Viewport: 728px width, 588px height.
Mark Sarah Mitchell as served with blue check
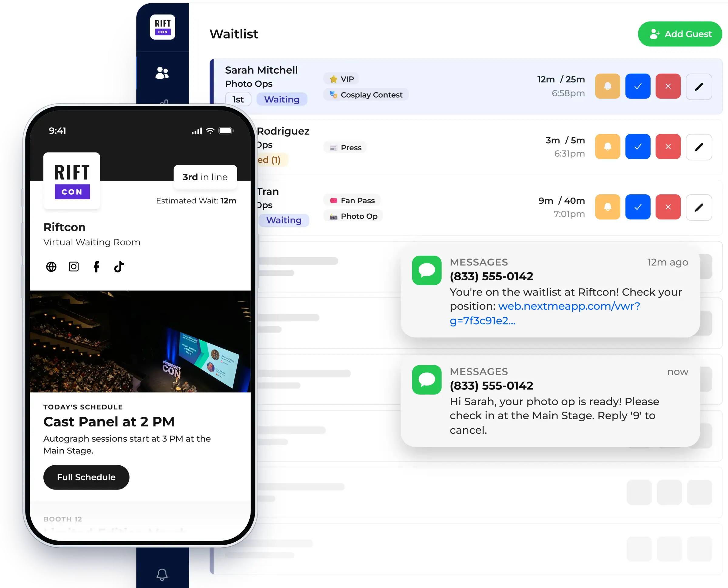click(x=638, y=86)
